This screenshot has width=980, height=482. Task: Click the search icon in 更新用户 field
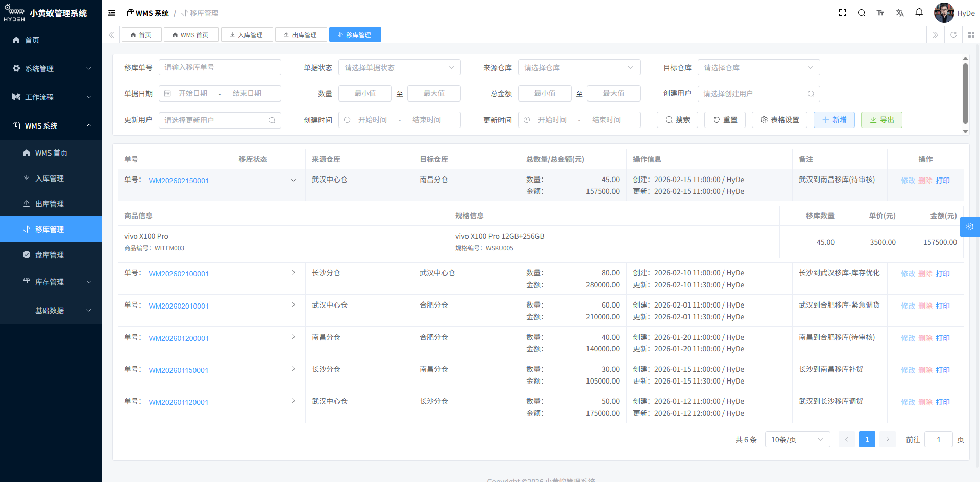pos(272,120)
